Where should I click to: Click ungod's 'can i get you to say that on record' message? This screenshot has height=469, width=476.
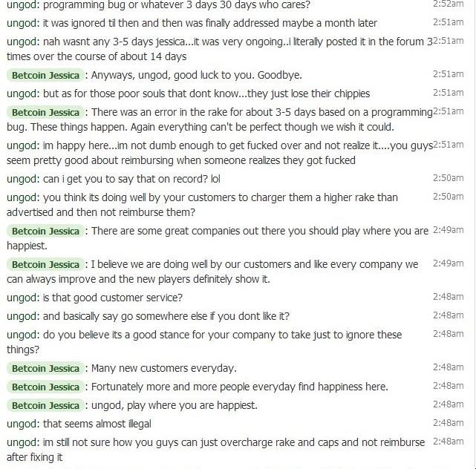tap(113, 179)
